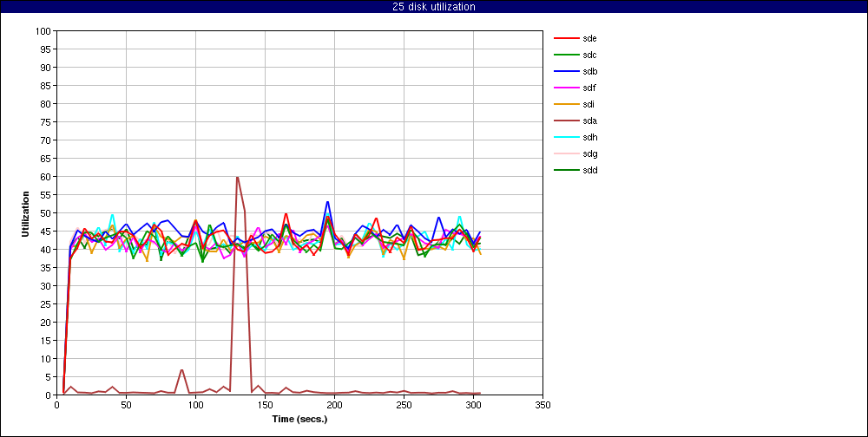Select the sdh legend label
This screenshot has width=868, height=437.
tap(589, 137)
